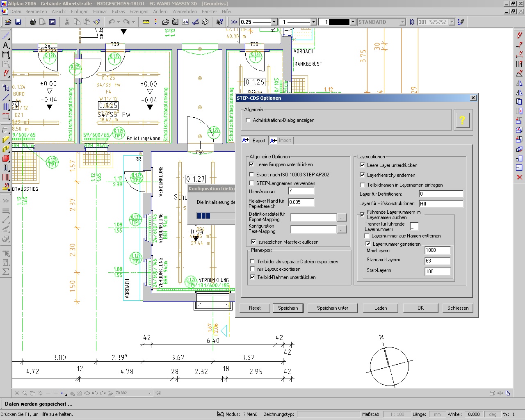Click the Speichern button
Viewport: 525px width, 420px height.
(x=288, y=308)
